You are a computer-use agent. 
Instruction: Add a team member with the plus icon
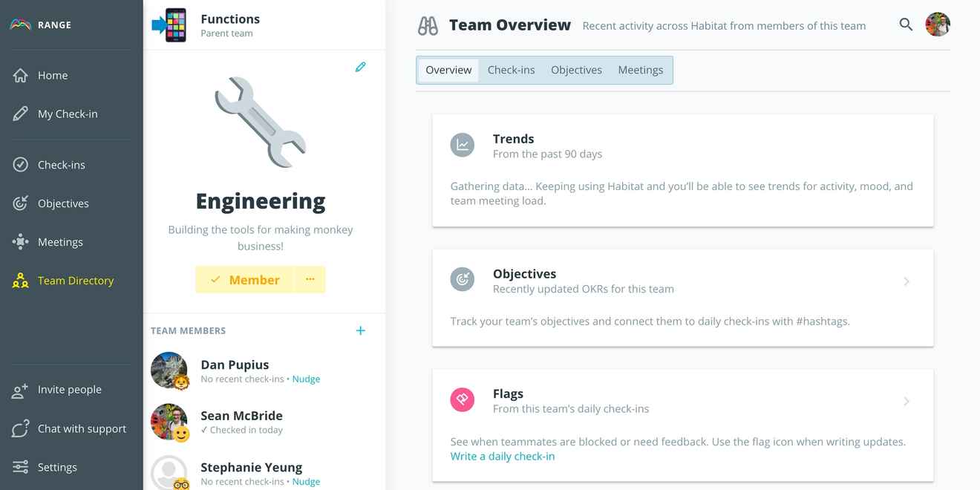tap(360, 330)
